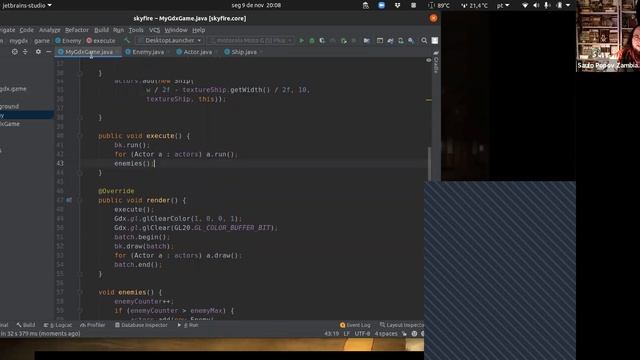Click the Wi-Fi indicator in top bar

[525, 5]
